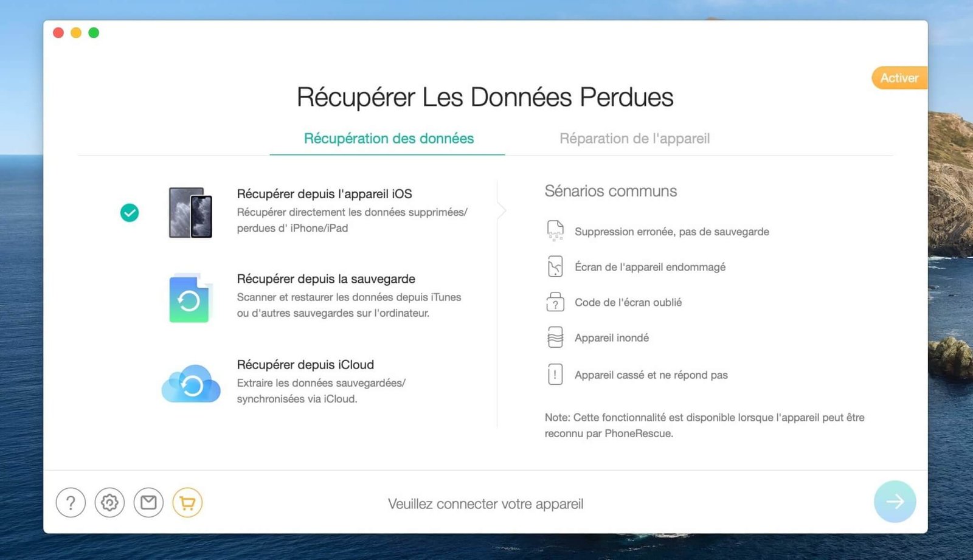Click the next arrow button
This screenshot has height=560, width=973.
point(895,502)
